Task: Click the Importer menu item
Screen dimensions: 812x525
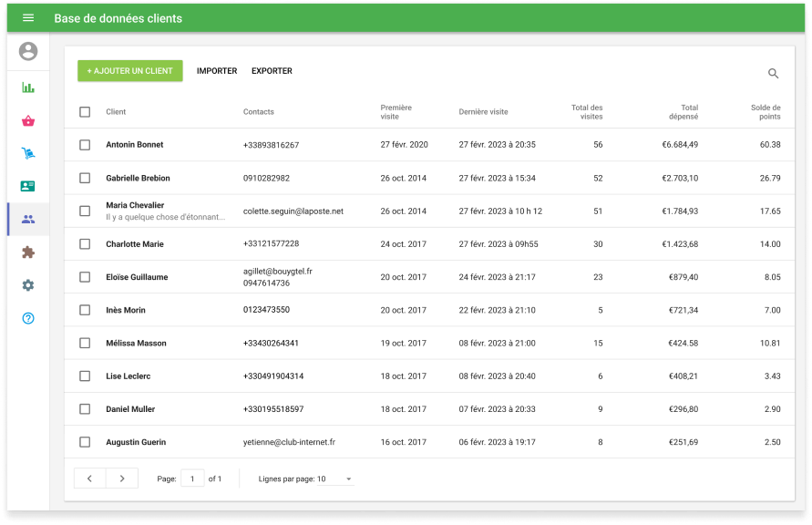Action: pos(217,71)
